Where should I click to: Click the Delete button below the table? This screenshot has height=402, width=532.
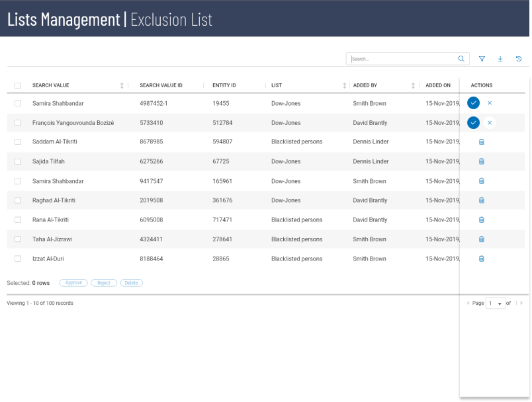click(x=131, y=282)
